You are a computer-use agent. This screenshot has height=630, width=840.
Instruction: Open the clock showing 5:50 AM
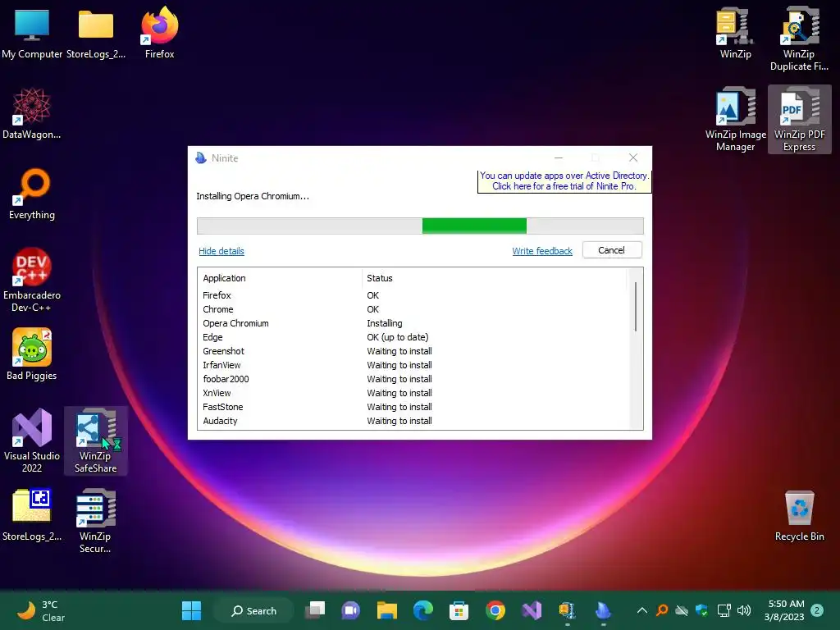pyautogui.click(x=785, y=610)
